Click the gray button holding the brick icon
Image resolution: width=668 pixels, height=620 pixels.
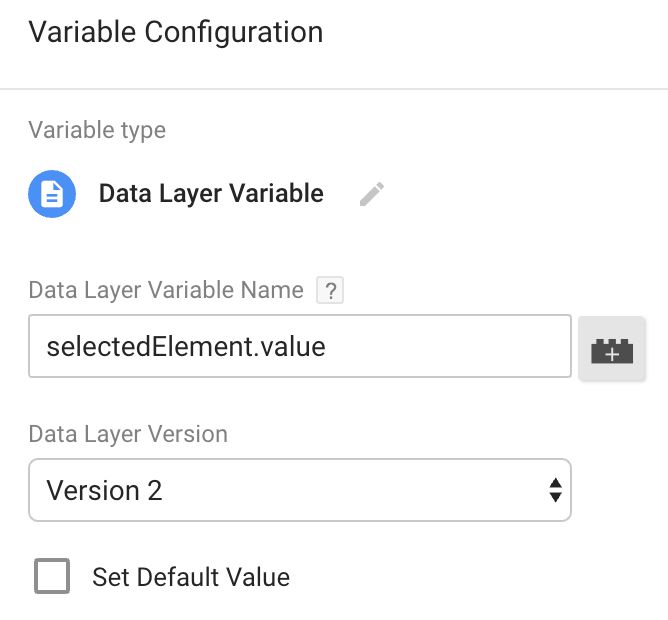point(612,348)
